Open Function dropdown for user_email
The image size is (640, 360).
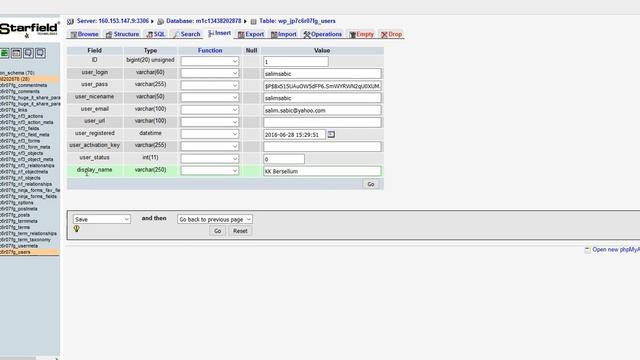(x=210, y=110)
